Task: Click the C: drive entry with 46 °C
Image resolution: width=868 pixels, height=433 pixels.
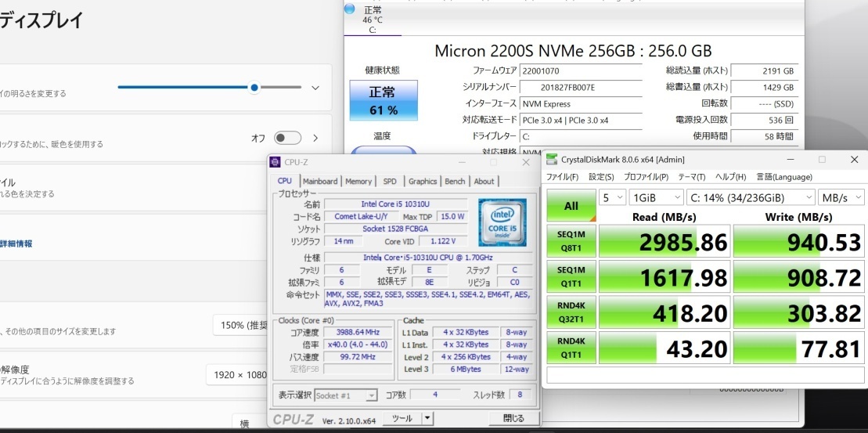Action: pos(372,20)
